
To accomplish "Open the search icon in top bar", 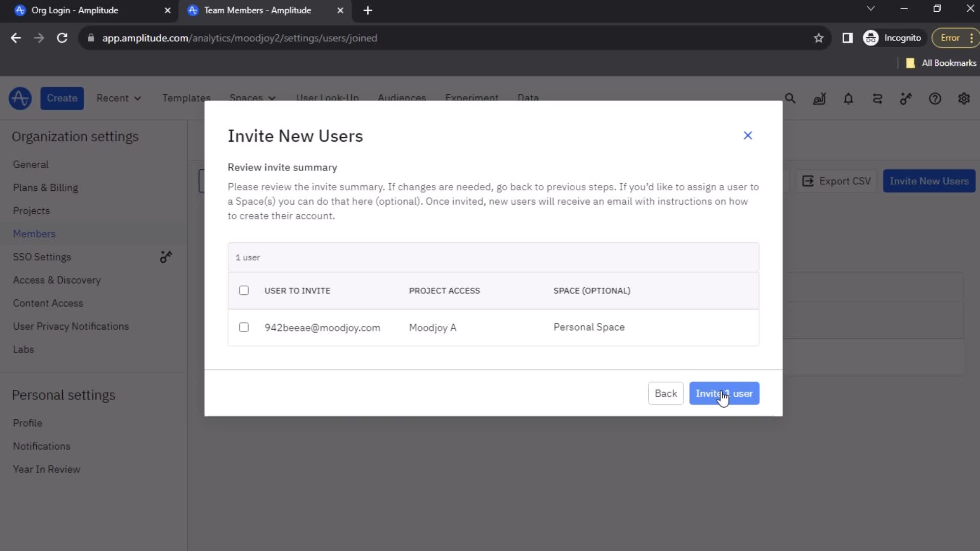I will 791,99.
